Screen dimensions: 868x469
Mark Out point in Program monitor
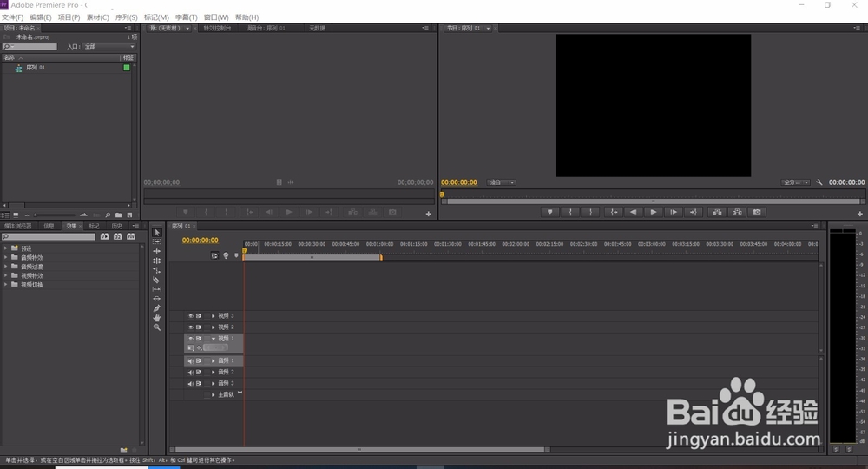[x=590, y=212]
